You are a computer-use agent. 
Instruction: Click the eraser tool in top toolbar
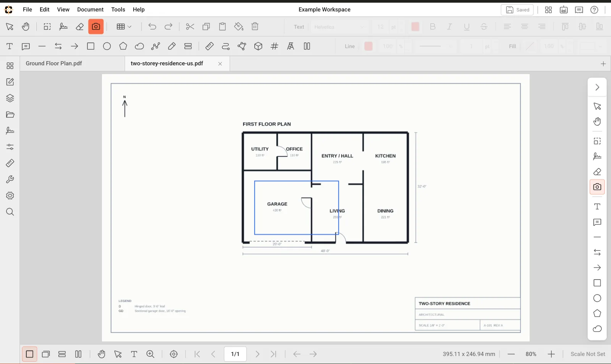80,27
